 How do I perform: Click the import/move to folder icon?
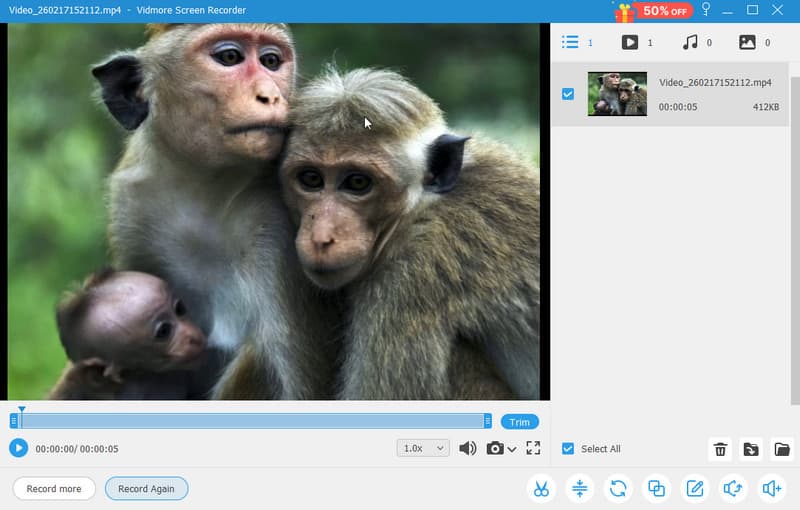pyautogui.click(x=751, y=449)
